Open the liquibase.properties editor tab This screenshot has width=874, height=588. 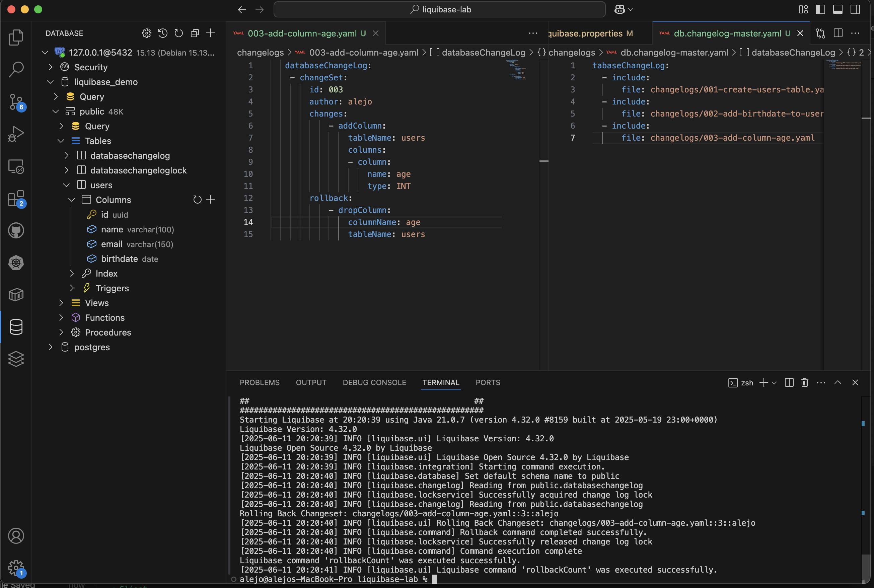point(600,33)
